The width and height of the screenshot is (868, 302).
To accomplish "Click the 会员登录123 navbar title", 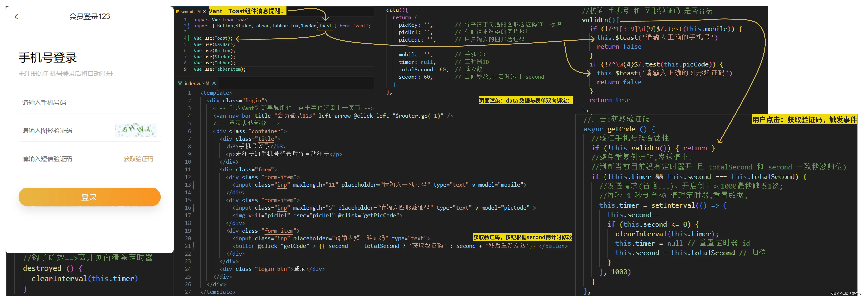I will point(90,17).
